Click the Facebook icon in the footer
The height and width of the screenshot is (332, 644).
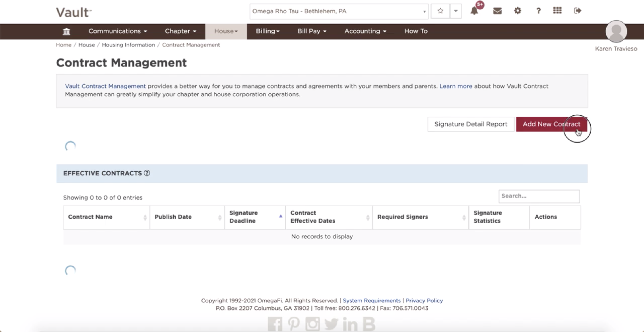coord(275,324)
